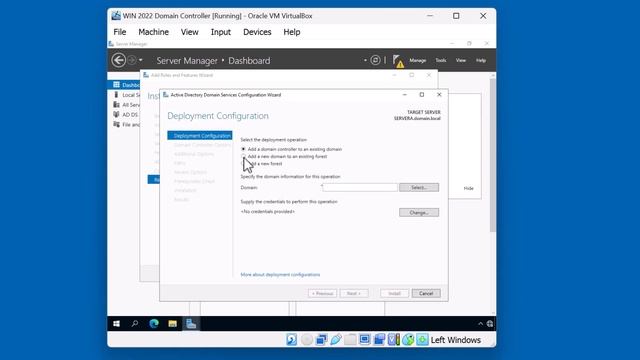Image resolution: width=640 pixels, height=360 pixels.
Task: Click the network globe tray icon
Action: (x=490, y=324)
